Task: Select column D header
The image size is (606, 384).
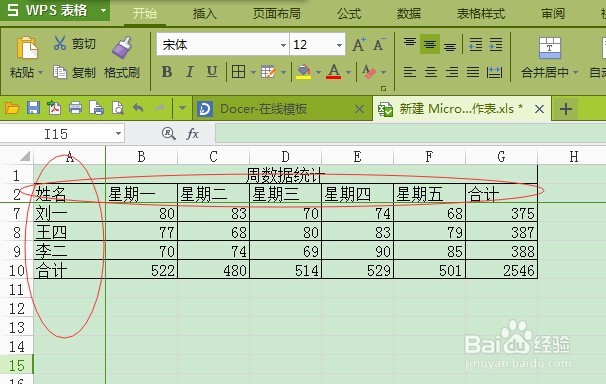Action: 286,156
